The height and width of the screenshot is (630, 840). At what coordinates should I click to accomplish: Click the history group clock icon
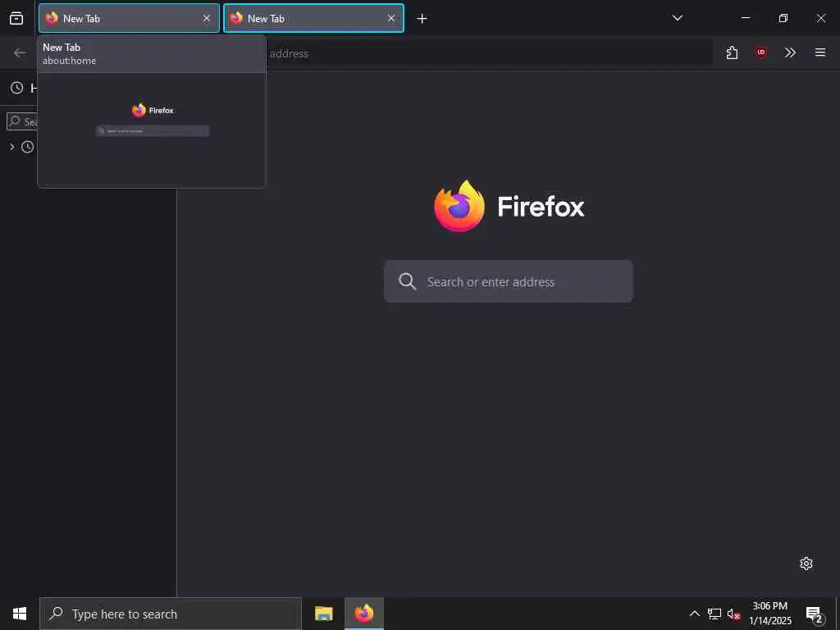tap(27, 147)
